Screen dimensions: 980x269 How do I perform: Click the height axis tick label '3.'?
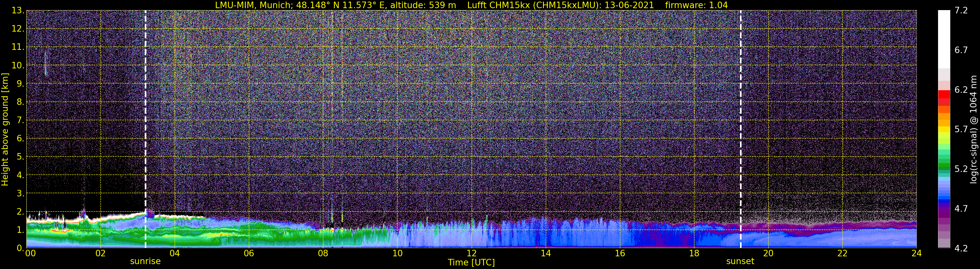point(20,193)
